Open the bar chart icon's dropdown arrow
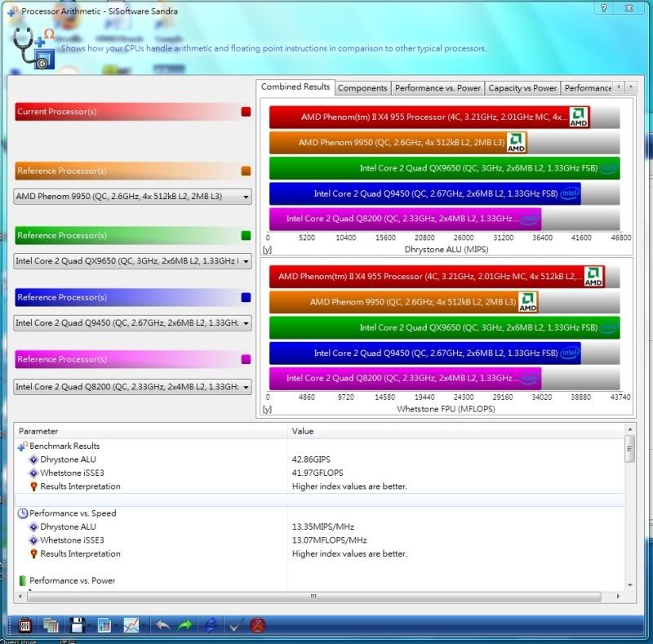Image resolution: width=653 pixels, height=644 pixels. point(116,626)
